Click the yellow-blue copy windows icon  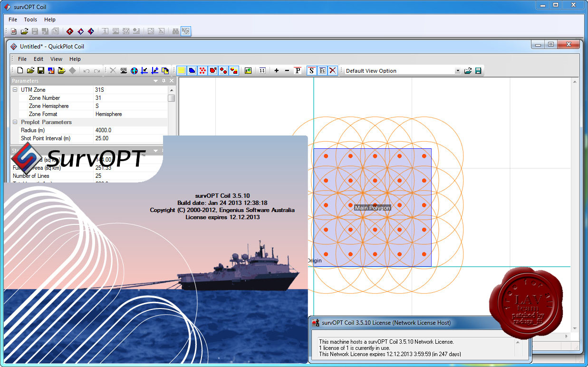click(x=165, y=71)
